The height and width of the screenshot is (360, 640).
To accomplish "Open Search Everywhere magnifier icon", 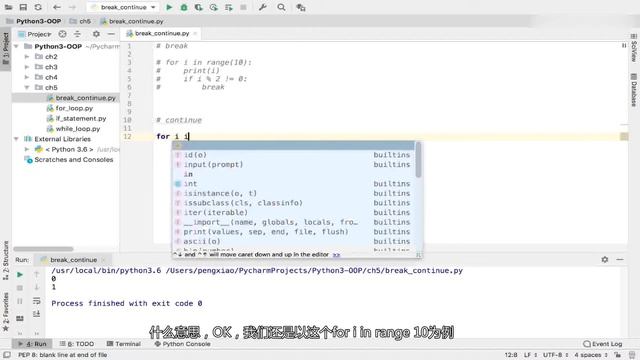I will click(x=281, y=7).
